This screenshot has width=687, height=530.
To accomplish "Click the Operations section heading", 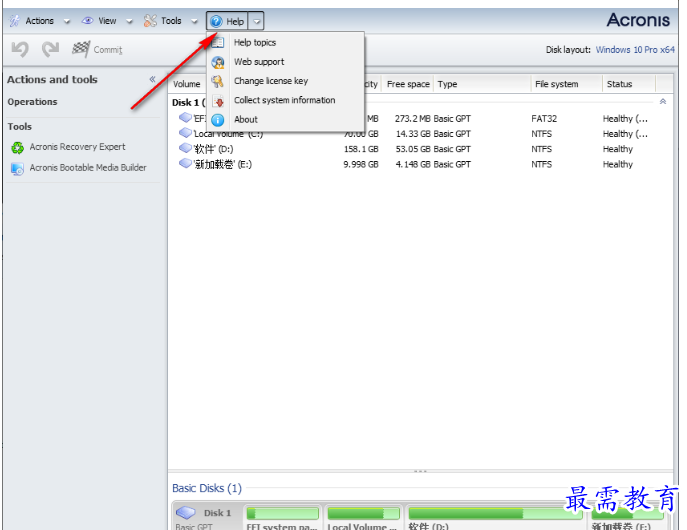I will pyautogui.click(x=32, y=102).
